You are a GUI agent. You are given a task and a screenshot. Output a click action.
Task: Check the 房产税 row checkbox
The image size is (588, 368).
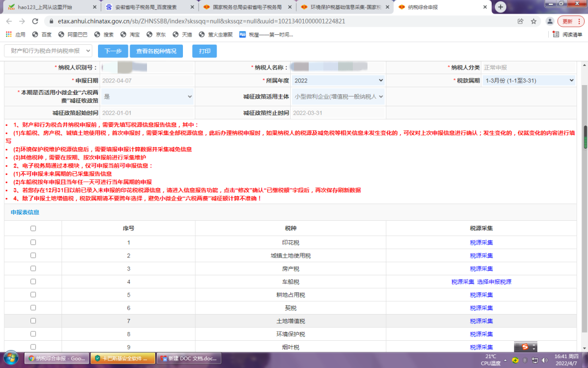point(33,269)
